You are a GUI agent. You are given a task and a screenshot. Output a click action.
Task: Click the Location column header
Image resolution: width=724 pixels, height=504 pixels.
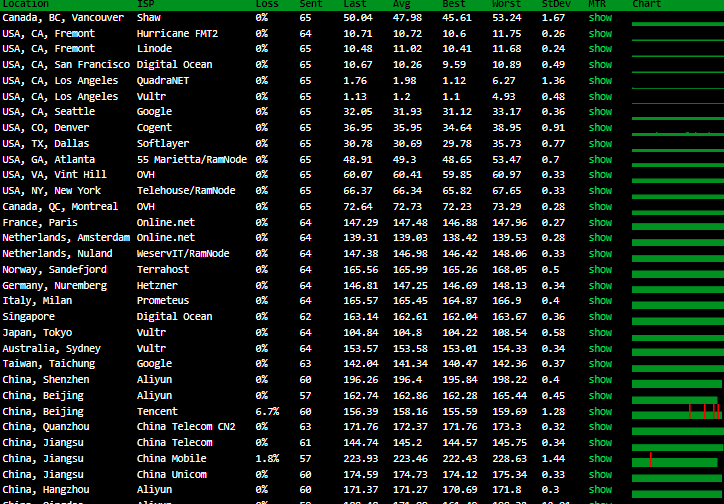click(25, 4)
